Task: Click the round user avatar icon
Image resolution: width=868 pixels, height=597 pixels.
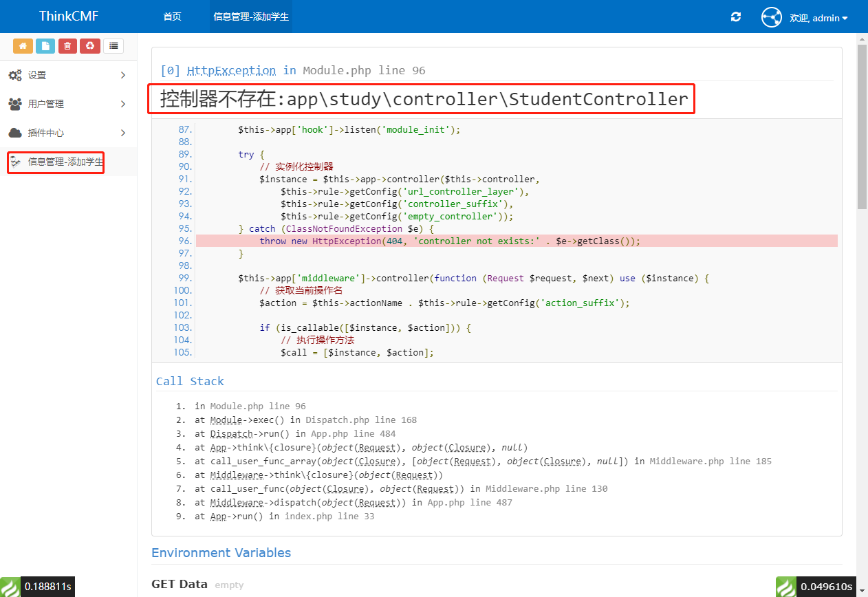Action: [772, 17]
